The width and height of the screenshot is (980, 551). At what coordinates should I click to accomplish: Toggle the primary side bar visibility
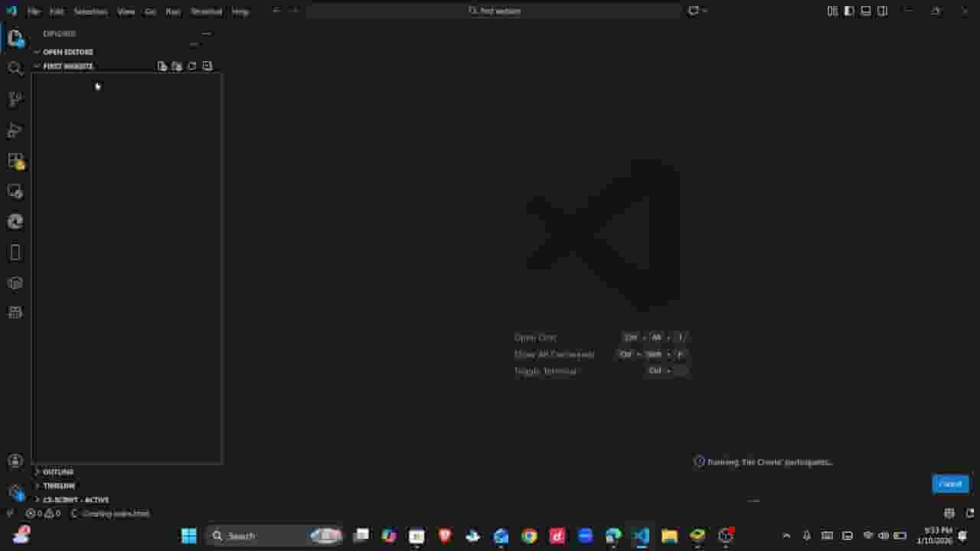849,11
